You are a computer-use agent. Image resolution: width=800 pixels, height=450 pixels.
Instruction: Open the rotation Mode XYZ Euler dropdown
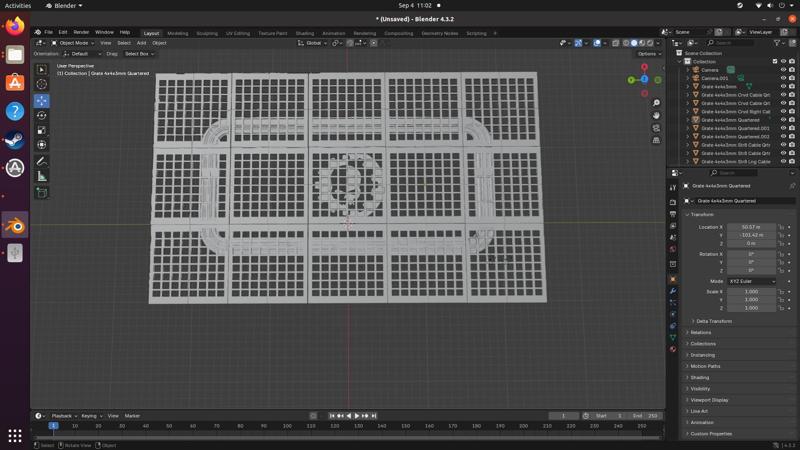[751, 281]
